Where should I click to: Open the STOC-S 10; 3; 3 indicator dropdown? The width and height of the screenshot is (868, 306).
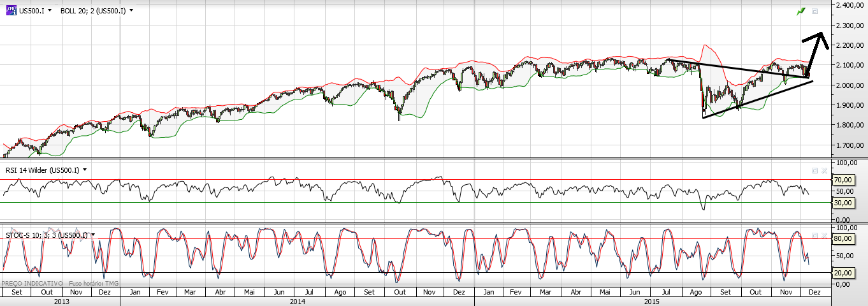pyautogui.click(x=93, y=235)
